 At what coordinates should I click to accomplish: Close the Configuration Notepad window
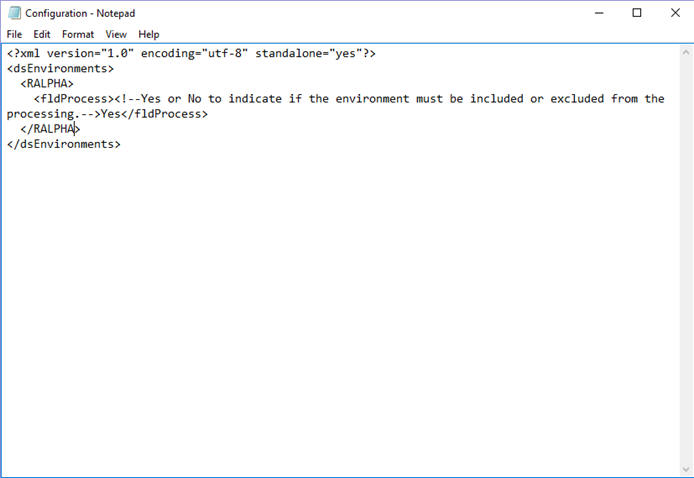coord(675,13)
